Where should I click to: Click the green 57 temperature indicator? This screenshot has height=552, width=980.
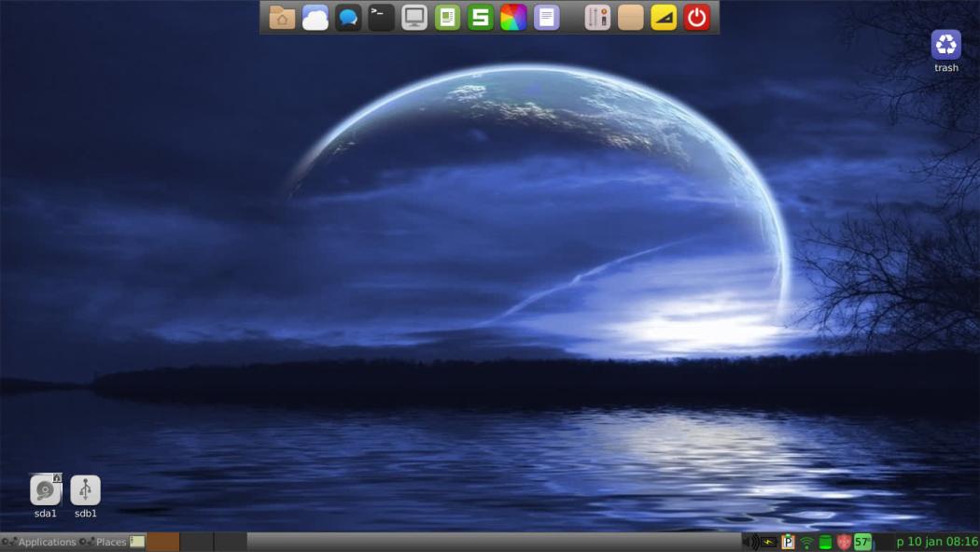pyautogui.click(x=863, y=542)
